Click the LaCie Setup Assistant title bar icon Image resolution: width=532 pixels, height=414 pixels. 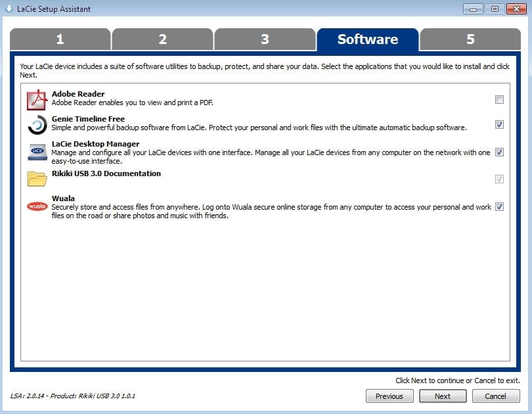[9, 9]
